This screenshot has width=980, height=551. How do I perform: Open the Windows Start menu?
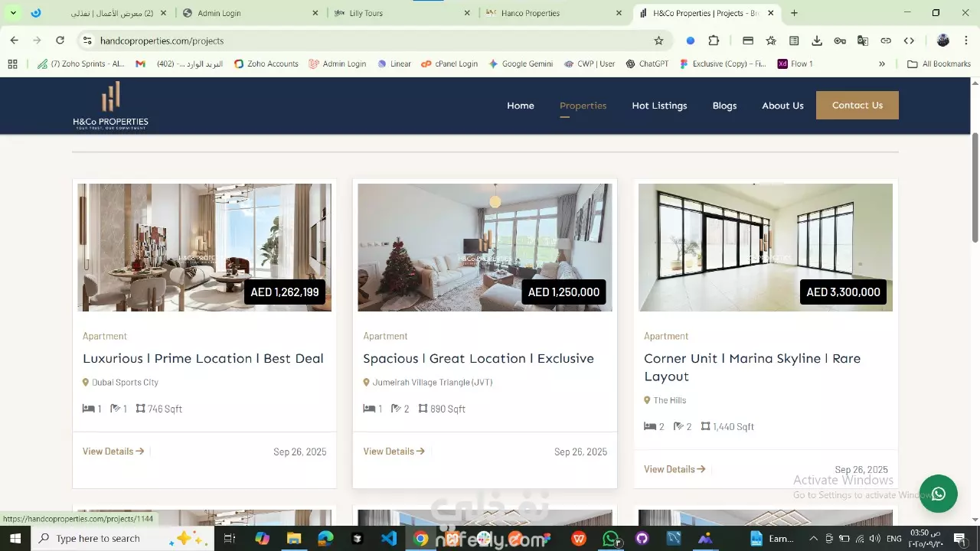(x=15, y=538)
